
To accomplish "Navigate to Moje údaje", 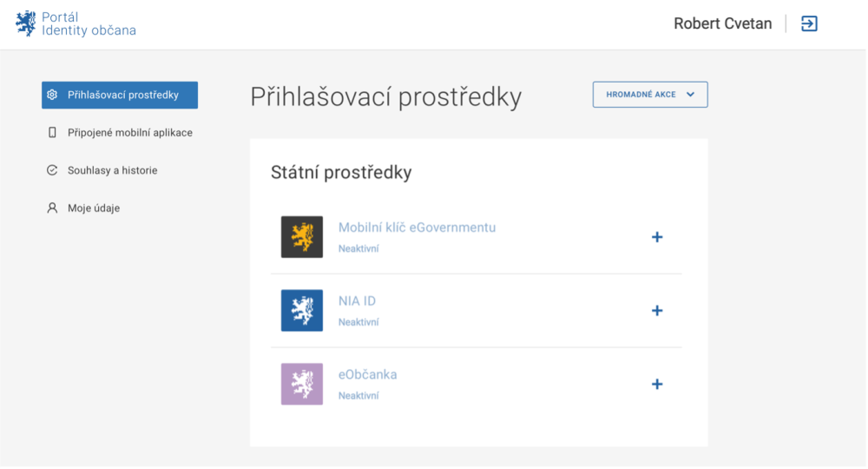I will [94, 208].
